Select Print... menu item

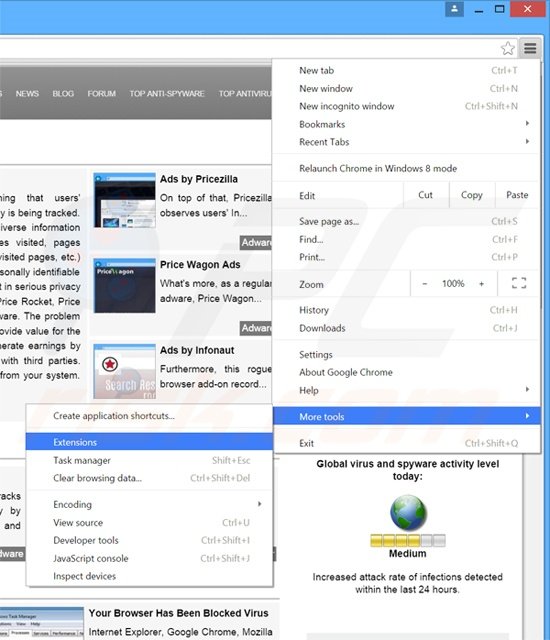(406, 257)
